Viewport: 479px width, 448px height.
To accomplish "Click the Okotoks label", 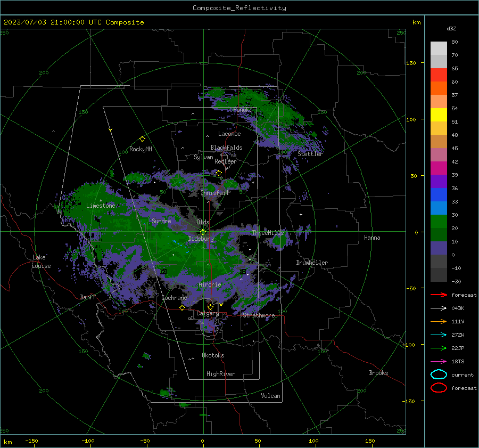I will pos(213,355).
